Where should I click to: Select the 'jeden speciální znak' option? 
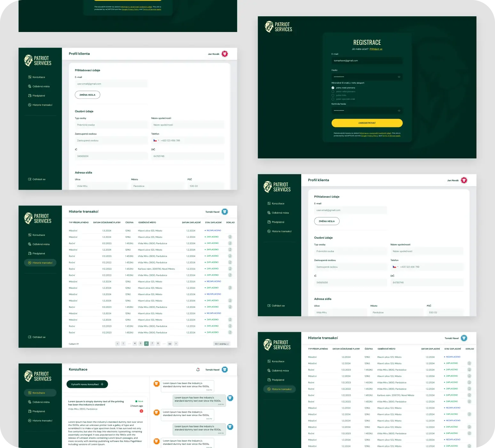[x=333, y=99]
